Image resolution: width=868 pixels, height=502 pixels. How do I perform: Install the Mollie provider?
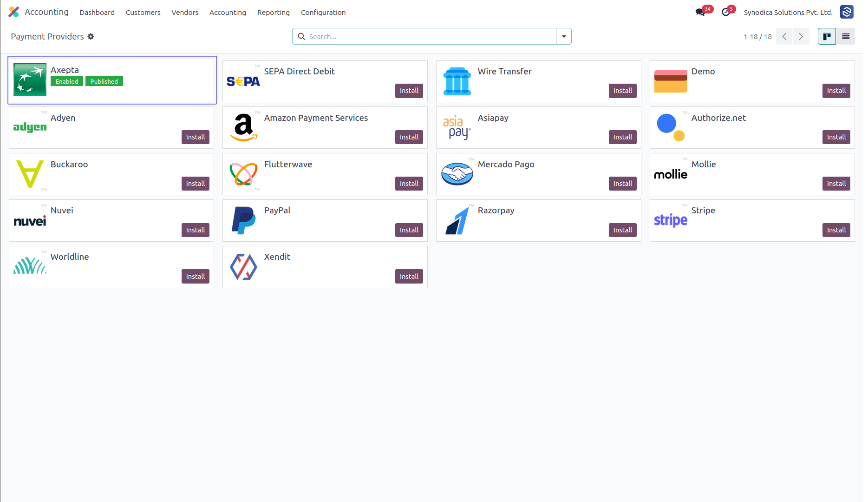(836, 184)
